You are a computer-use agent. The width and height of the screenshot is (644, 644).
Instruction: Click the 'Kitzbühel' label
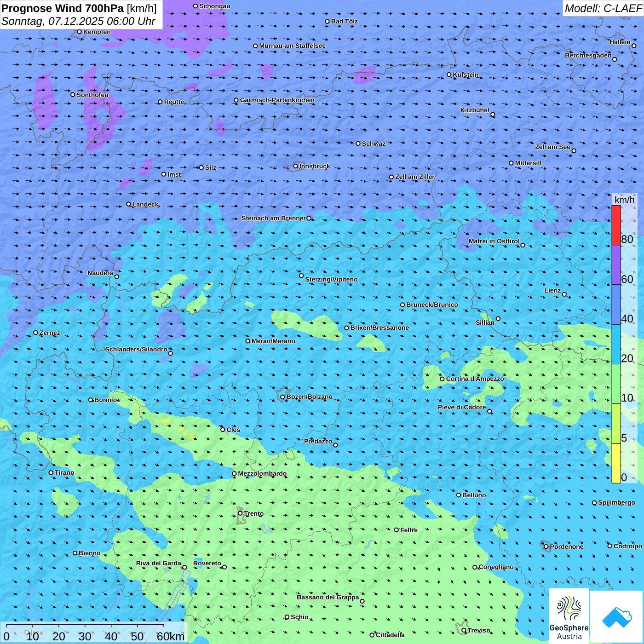pyautogui.click(x=475, y=110)
